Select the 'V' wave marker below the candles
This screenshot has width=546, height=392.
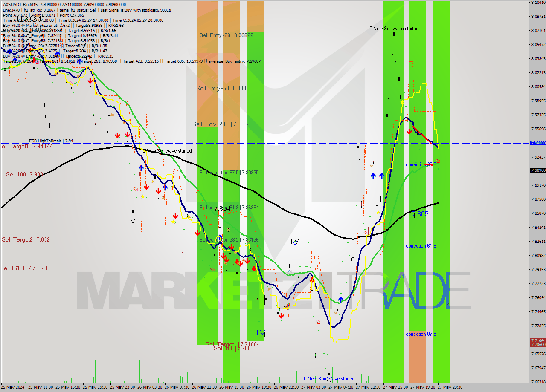tap(133, 221)
